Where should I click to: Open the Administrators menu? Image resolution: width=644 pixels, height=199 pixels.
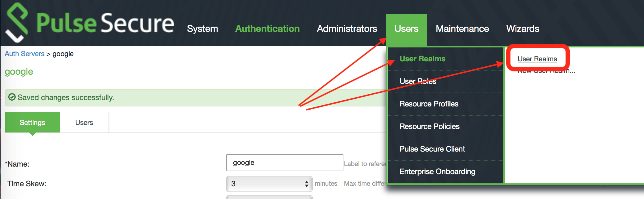pos(347,29)
